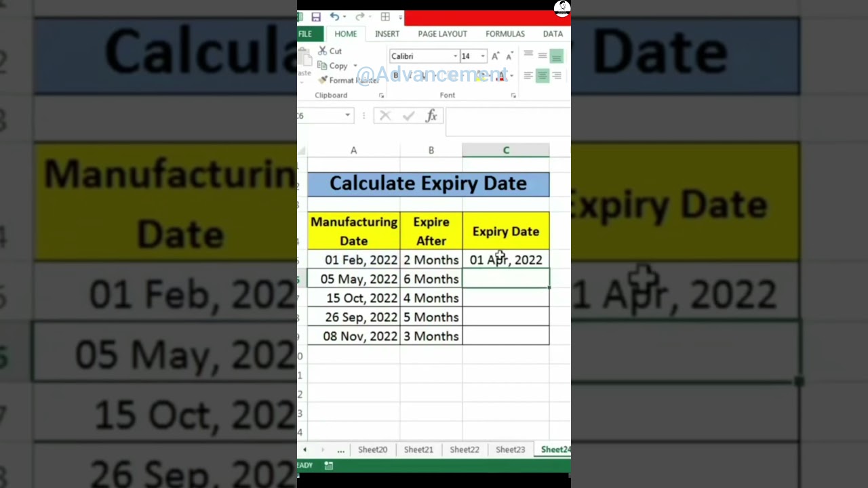The height and width of the screenshot is (488, 868).
Task: Switch to the INSERT ribbon tab
Action: pyautogui.click(x=387, y=34)
